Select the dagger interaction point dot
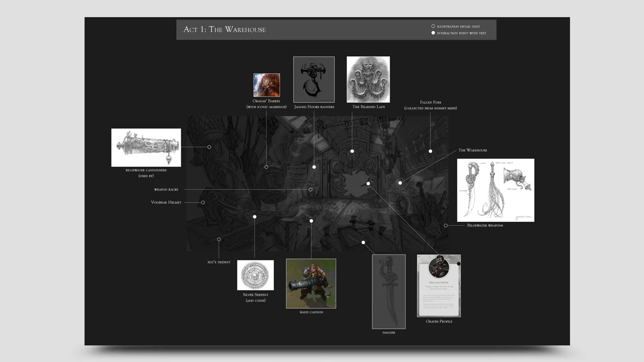This screenshot has width=644, height=362. pyautogui.click(x=363, y=242)
